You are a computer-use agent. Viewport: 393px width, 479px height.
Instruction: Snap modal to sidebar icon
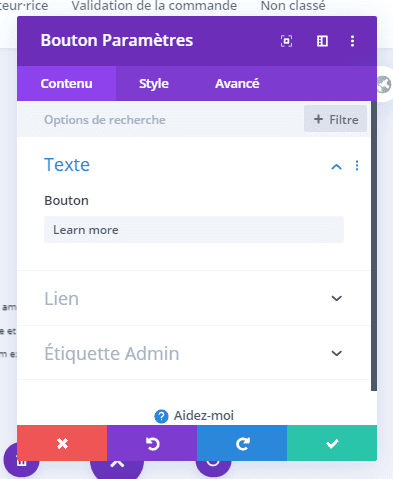coord(322,41)
